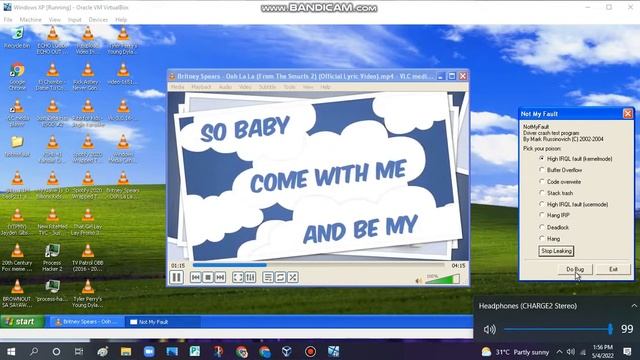Screen dimensions: 640x360
Task: Open VirtualBox Devices menu
Action: click(x=98, y=20)
